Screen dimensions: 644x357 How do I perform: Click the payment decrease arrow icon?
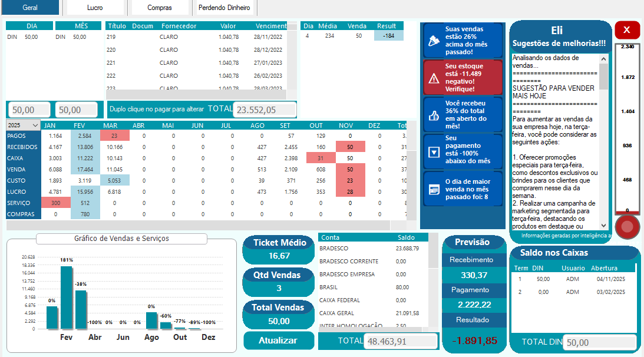click(x=434, y=151)
